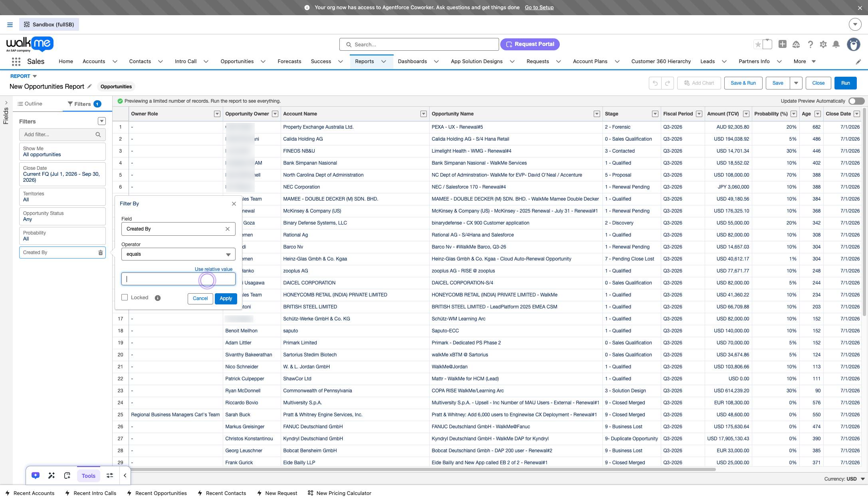Click the Request Portal button
The image size is (868, 501).
530,44
